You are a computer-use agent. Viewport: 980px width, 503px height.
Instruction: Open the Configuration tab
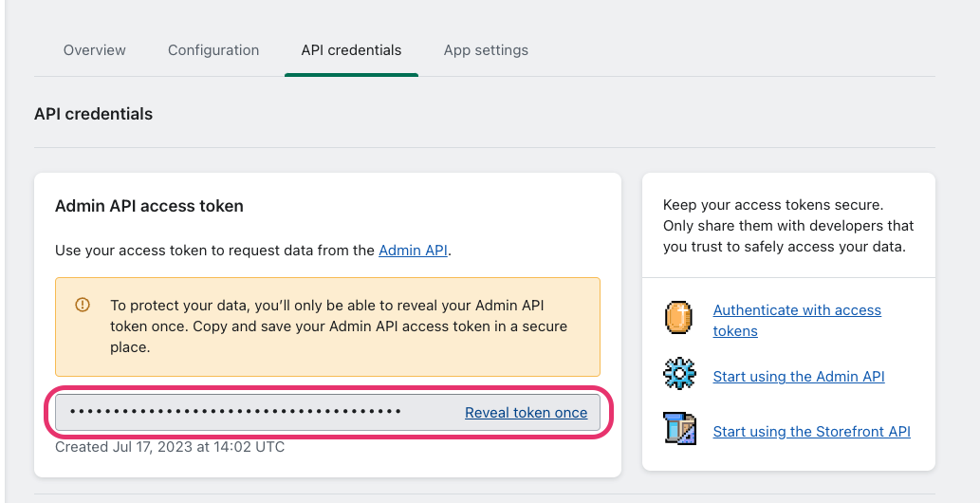(x=213, y=50)
